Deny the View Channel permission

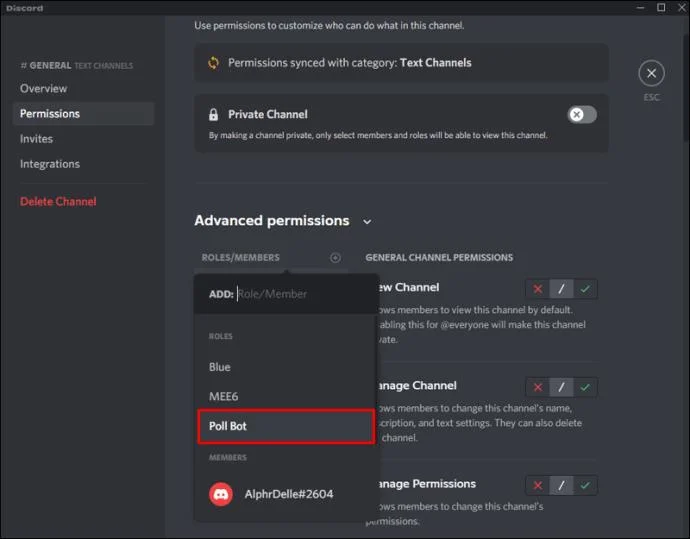click(x=537, y=289)
